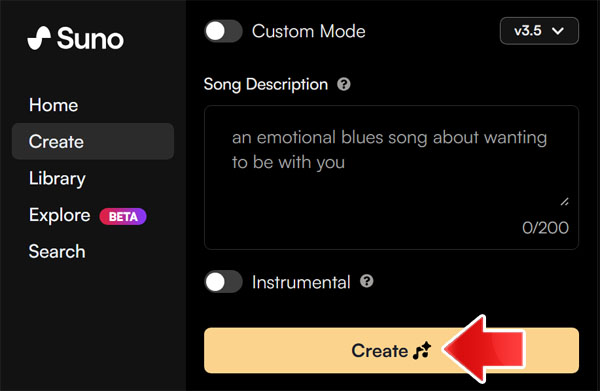This screenshot has height=391, width=600.
Task: Click the Suno wordmark text
Action: tap(90, 39)
